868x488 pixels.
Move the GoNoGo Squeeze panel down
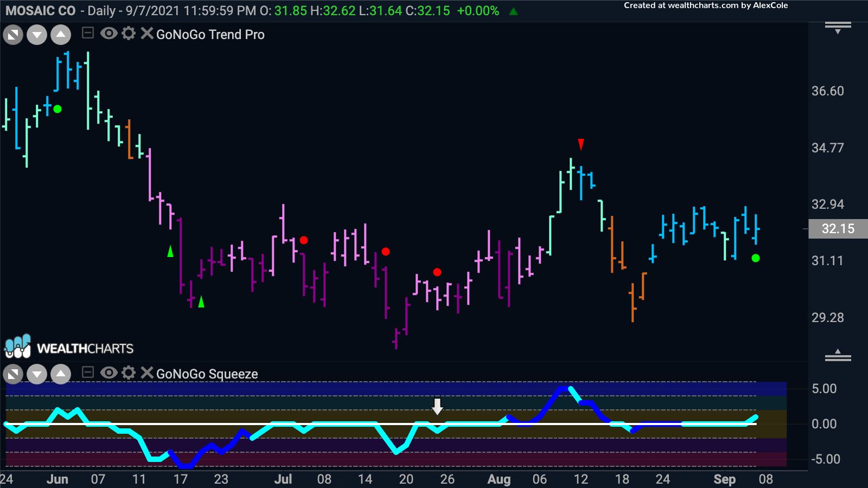coord(37,374)
